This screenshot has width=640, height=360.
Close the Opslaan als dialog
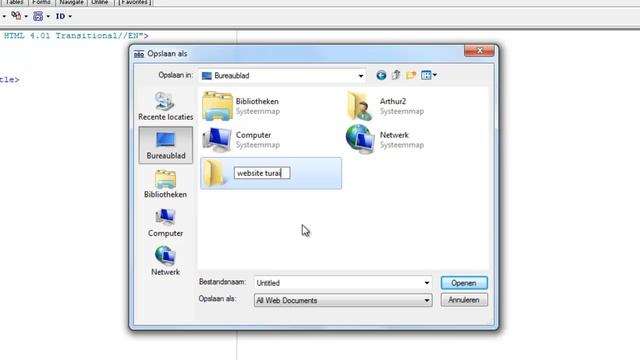tap(479, 51)
